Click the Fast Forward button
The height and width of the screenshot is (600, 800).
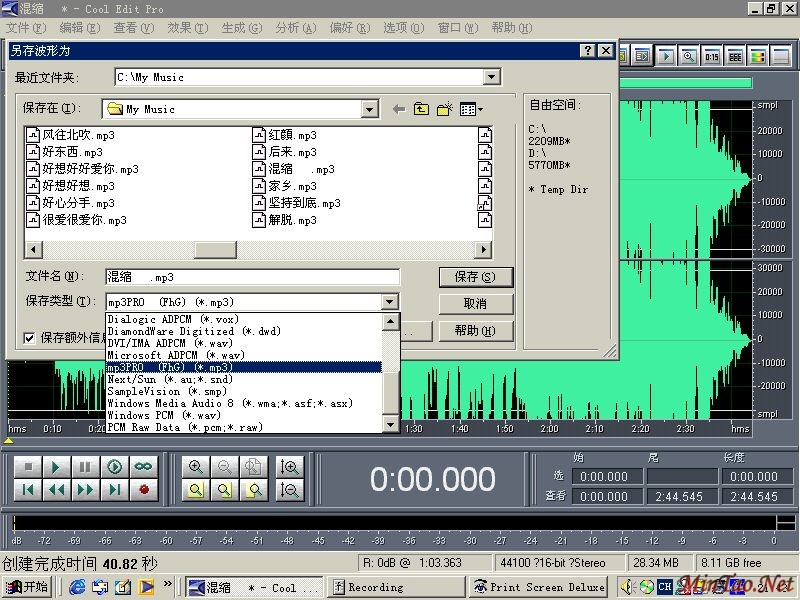point(86,490)
